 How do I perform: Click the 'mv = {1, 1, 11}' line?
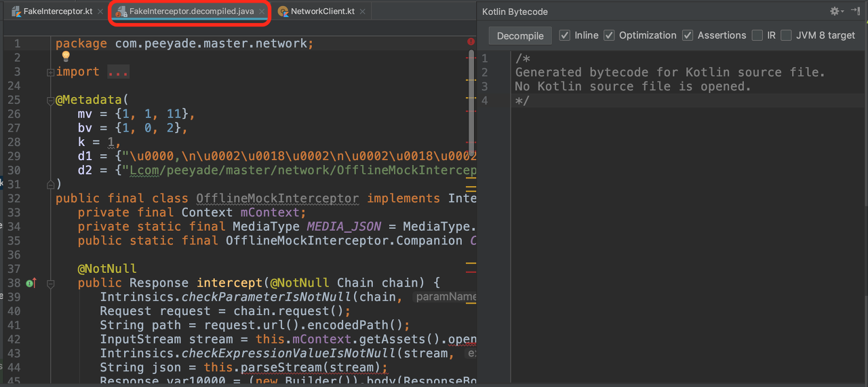[x=136, y=114]
